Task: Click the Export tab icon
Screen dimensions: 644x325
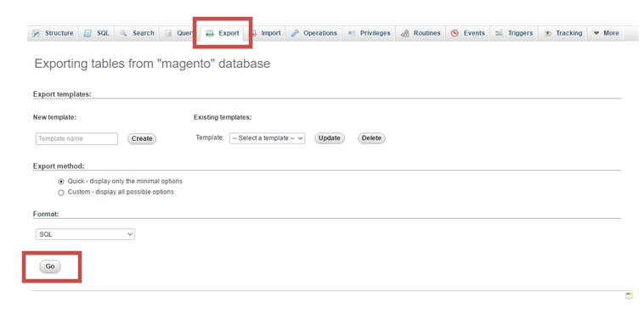Action: tap(210, 33)
